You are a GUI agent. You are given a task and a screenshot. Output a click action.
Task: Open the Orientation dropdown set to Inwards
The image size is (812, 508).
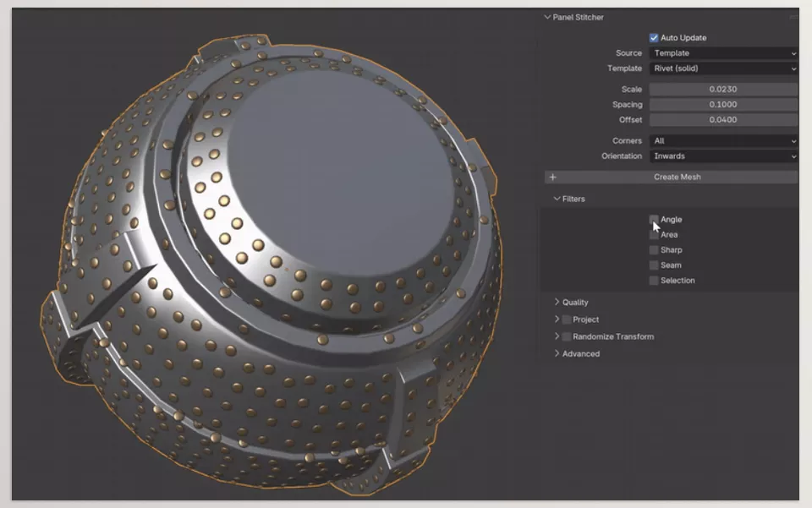pos(724,156)
